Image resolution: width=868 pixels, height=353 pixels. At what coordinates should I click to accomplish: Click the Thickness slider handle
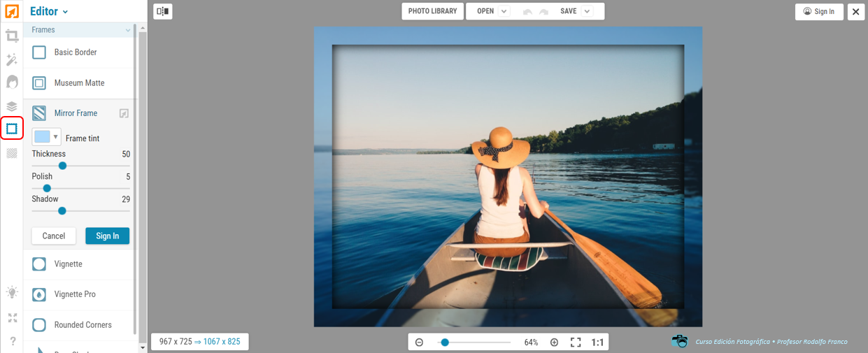coord(62,166)
